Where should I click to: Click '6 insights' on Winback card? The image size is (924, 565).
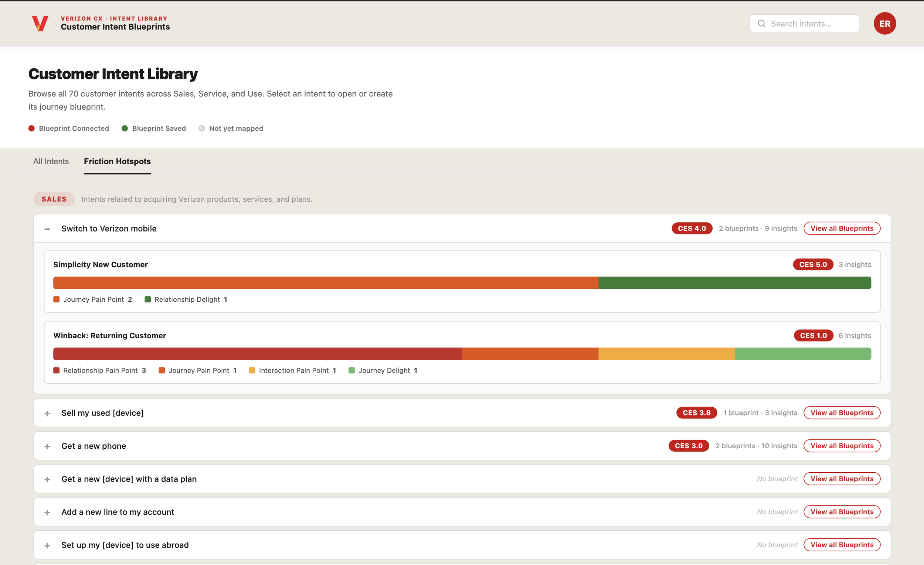pyautogui.click(x=855, y=336)
